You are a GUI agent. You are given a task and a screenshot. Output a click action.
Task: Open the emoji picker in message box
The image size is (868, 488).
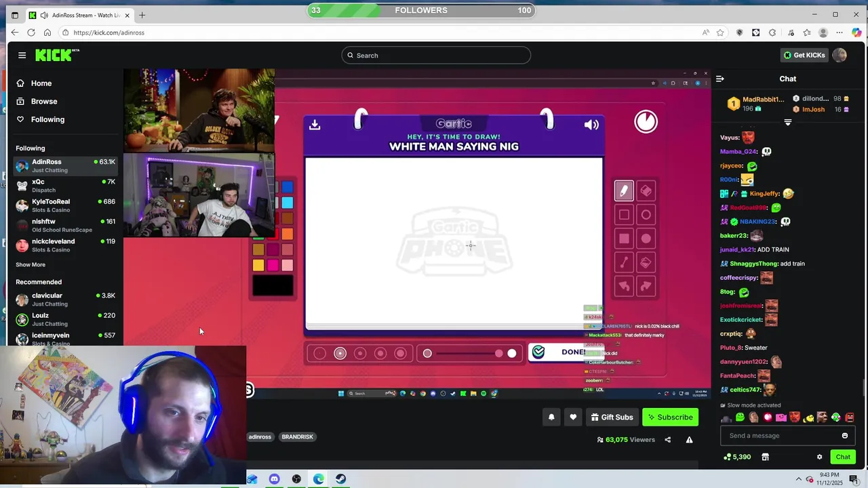[844, 436]
